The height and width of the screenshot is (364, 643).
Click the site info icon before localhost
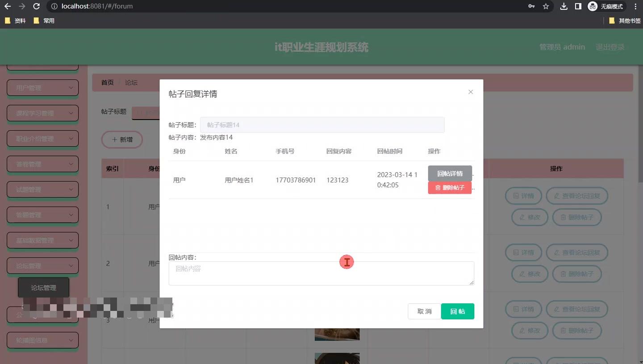tap(54, 6)
